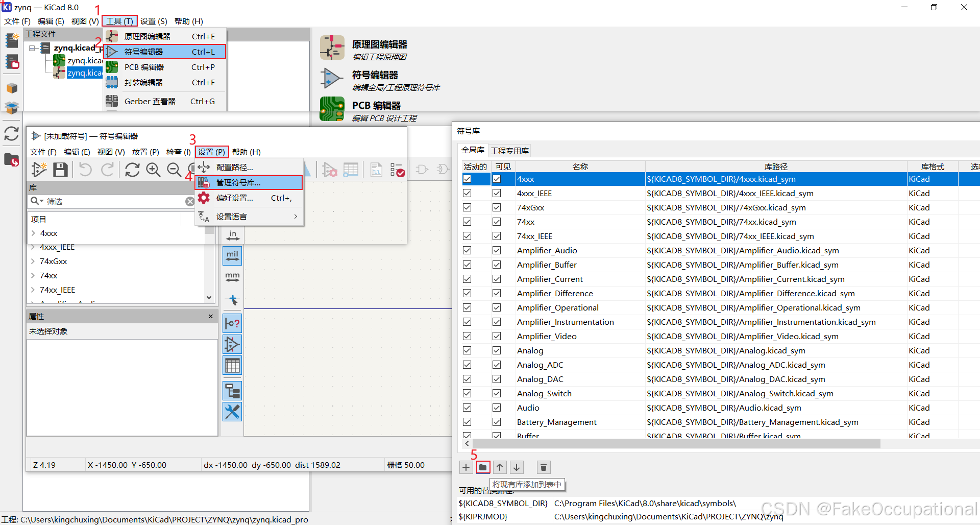This screenshot has width=980, height=525.
Task: Select inches unit button in left toolbar
Action: click(232, 235)
